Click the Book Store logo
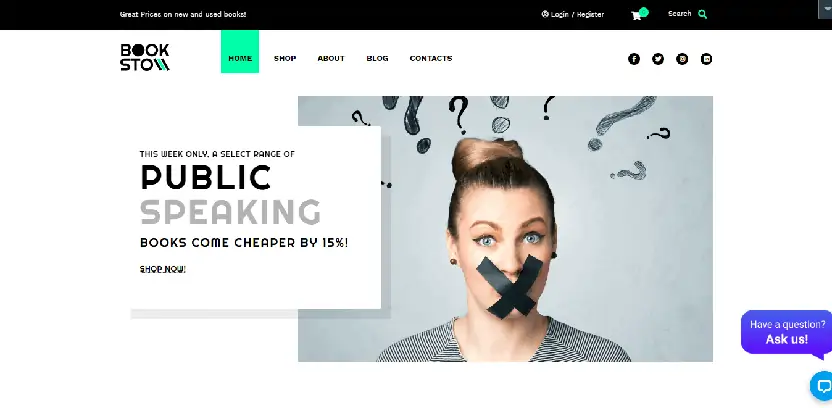Screen dimensions: 832x408 tap(145, 57)
